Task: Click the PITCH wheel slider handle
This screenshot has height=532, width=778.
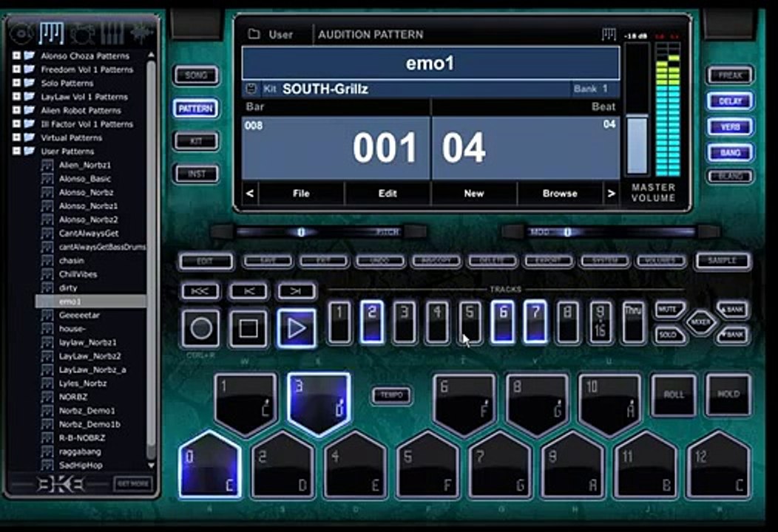Action: 301,232
